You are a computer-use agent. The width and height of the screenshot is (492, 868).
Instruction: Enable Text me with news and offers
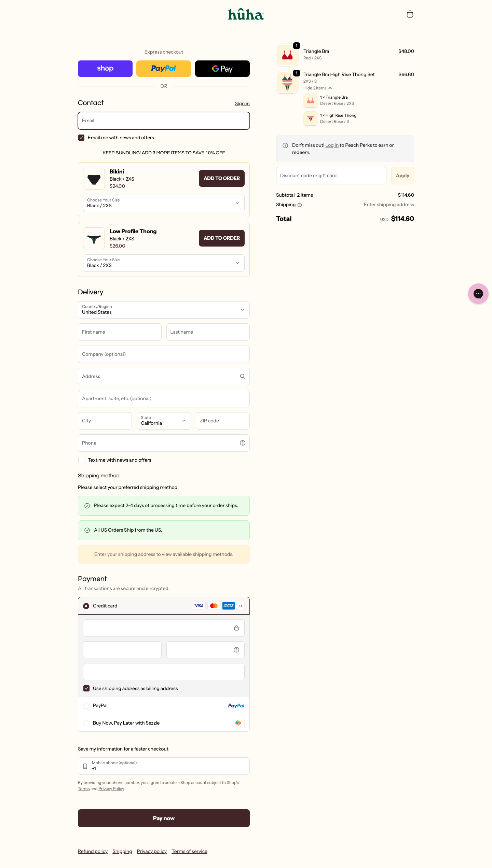(81, 460)
